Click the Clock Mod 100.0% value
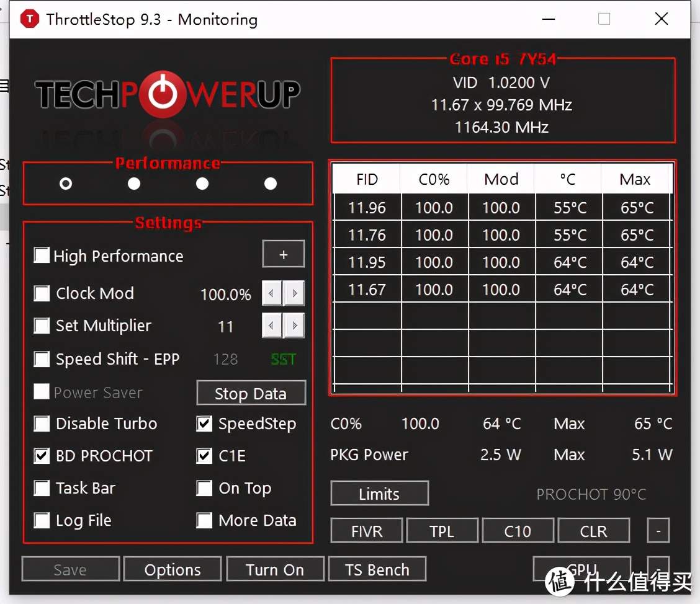Viewport: 700px width, 604px height. 225,295
